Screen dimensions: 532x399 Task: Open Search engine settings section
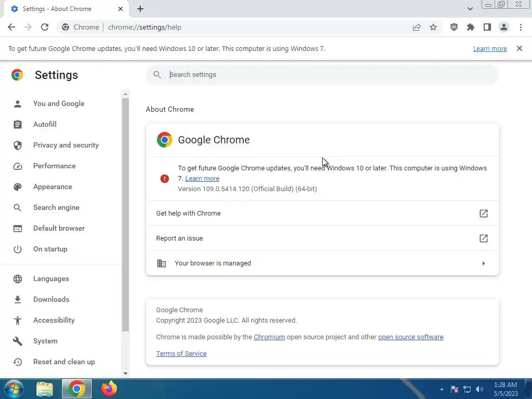(56, 207)
